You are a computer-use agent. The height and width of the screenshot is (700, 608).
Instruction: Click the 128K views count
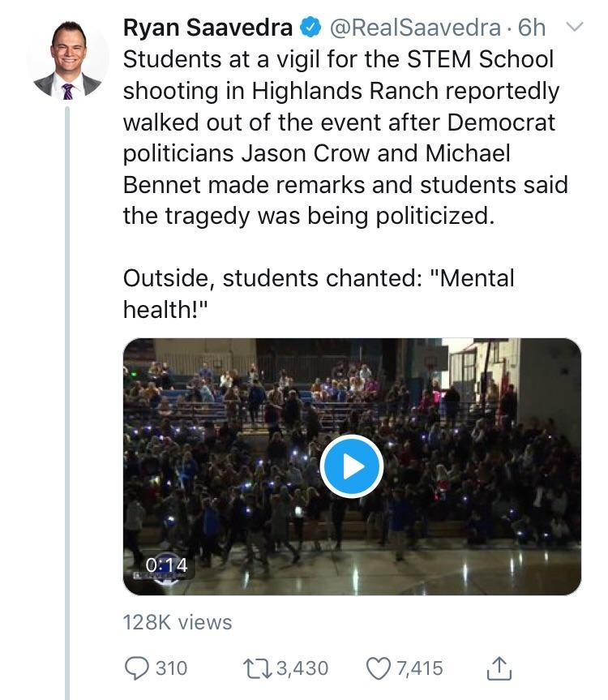[178, 622]
